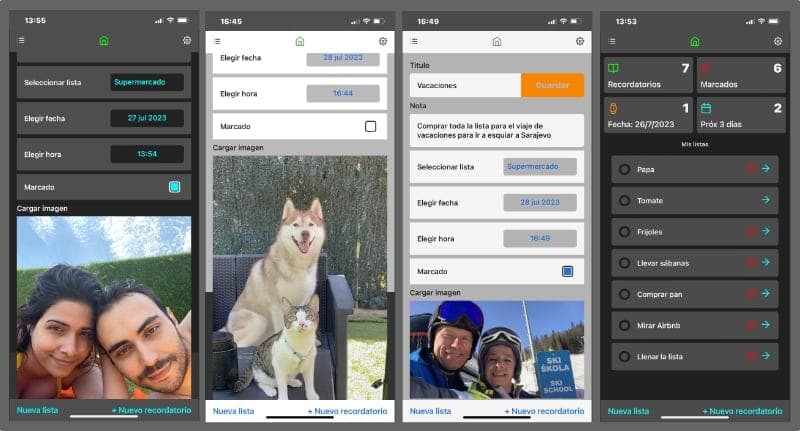The height and width of the screenshot is (431, 800).
Task: Open the Mirar Airbnb list arrow
Action: coord(765,325)
